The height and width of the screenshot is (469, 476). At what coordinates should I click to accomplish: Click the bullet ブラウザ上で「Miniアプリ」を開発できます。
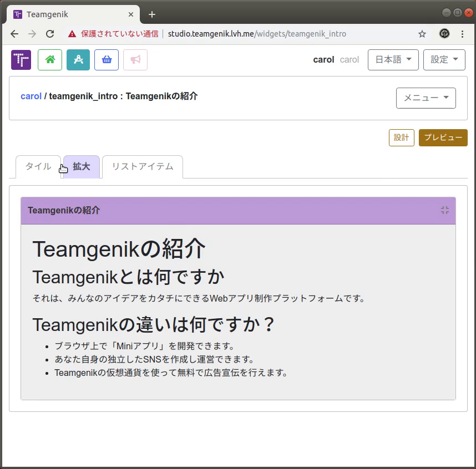coord(144,346)
